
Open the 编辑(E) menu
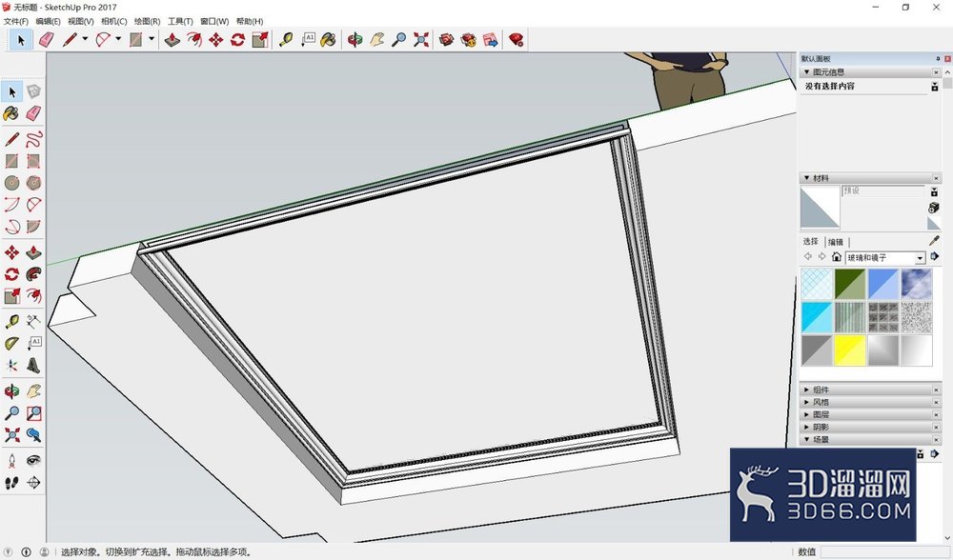[48, 21]
